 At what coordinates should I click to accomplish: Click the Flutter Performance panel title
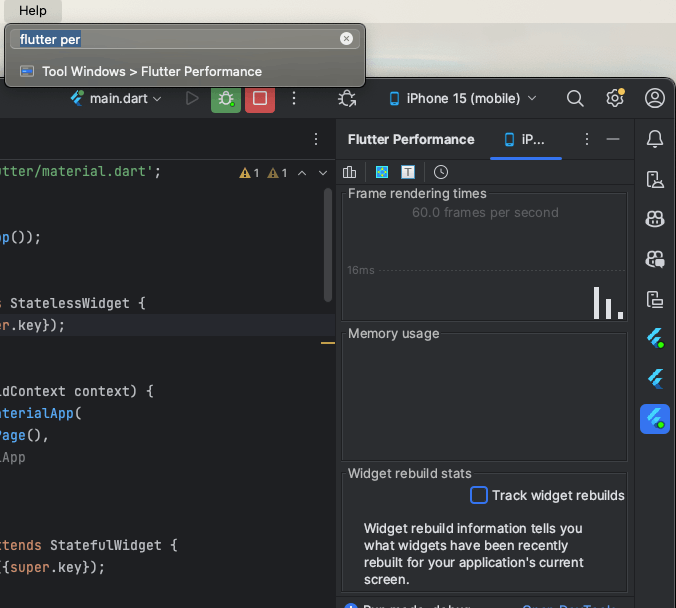pyautogui.click(x=411, y=139)
